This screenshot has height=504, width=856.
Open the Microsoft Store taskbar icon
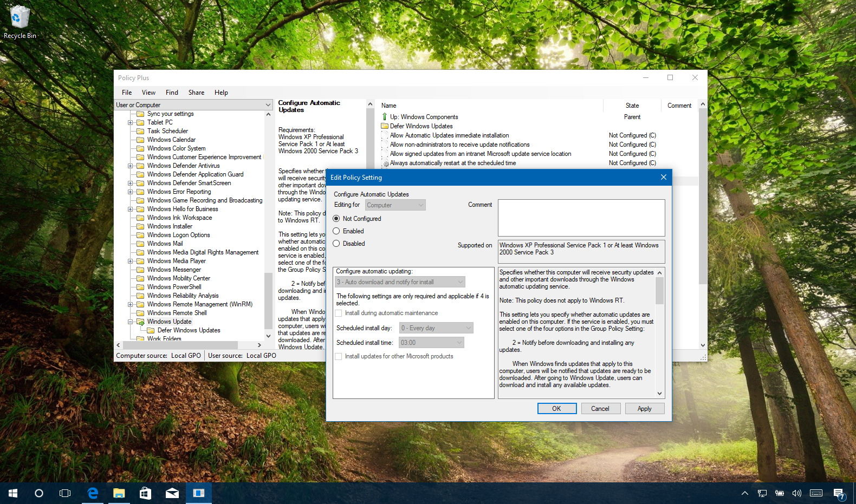pyautogui.click(x=145, y=493)
